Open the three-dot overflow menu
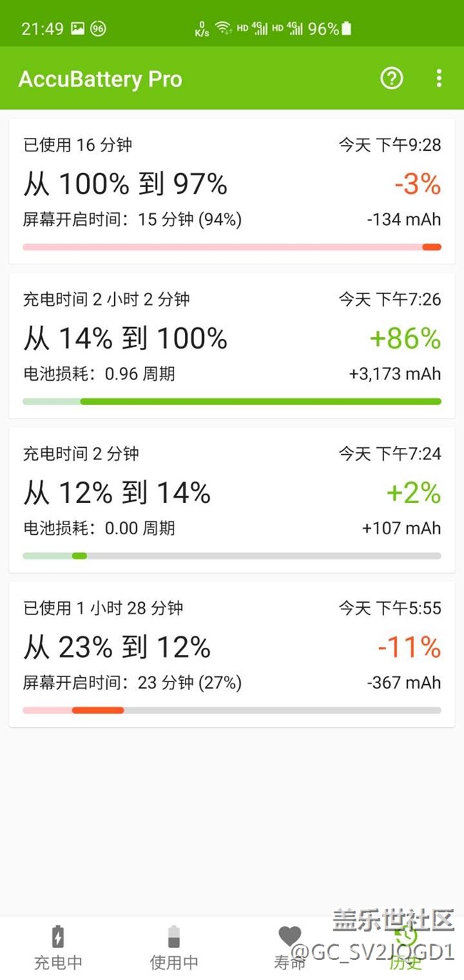464x980 pixels. click(x=439, y=79)
